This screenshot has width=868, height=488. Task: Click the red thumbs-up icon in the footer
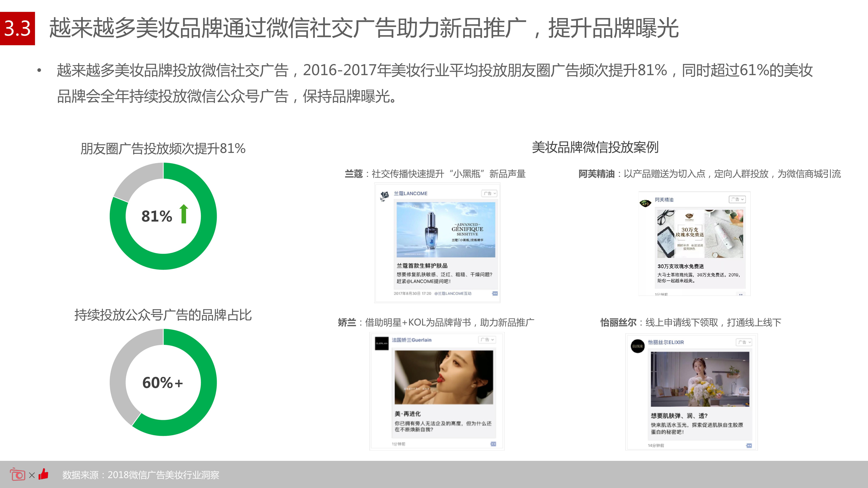43,474
